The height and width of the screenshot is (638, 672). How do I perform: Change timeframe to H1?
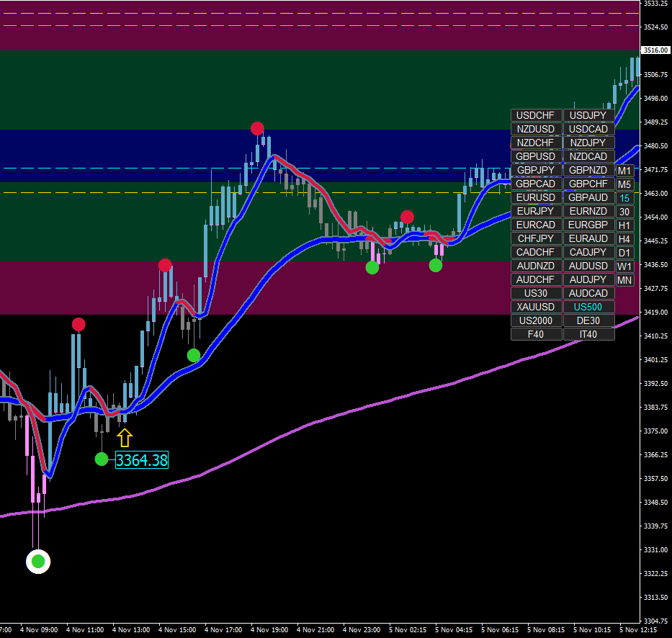click(624, 226)
